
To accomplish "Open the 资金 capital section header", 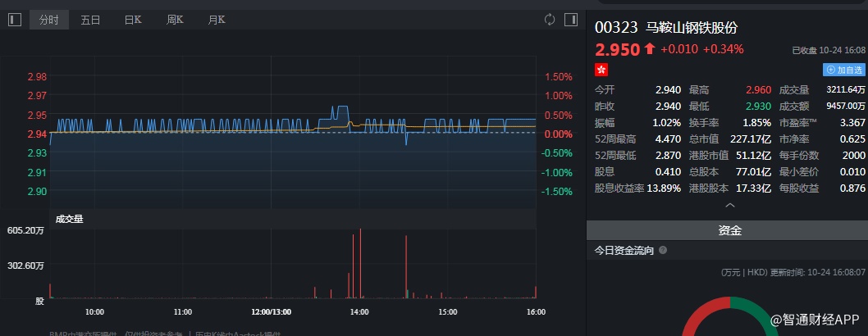I will (x=729, y=231).
